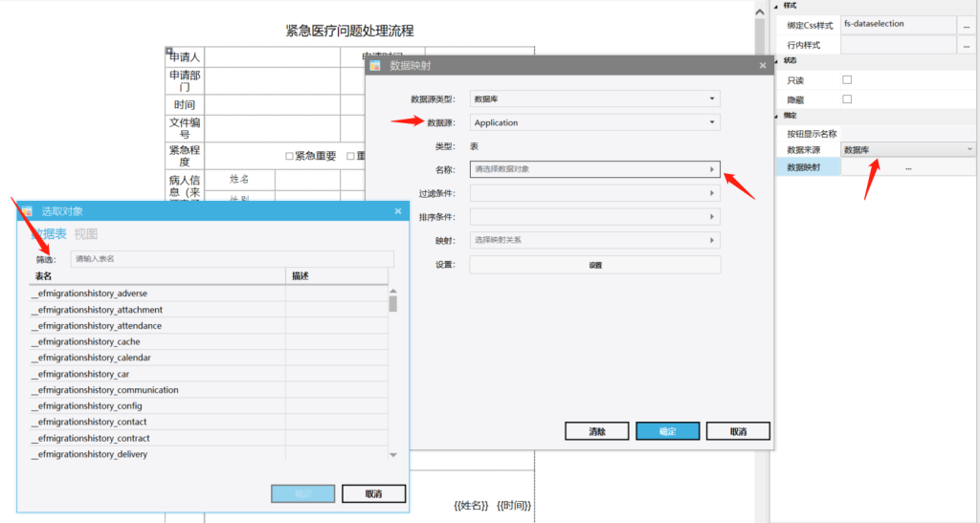Click the table list scrollbar thumb
The image size is (980, 523).
pos(393,304)
